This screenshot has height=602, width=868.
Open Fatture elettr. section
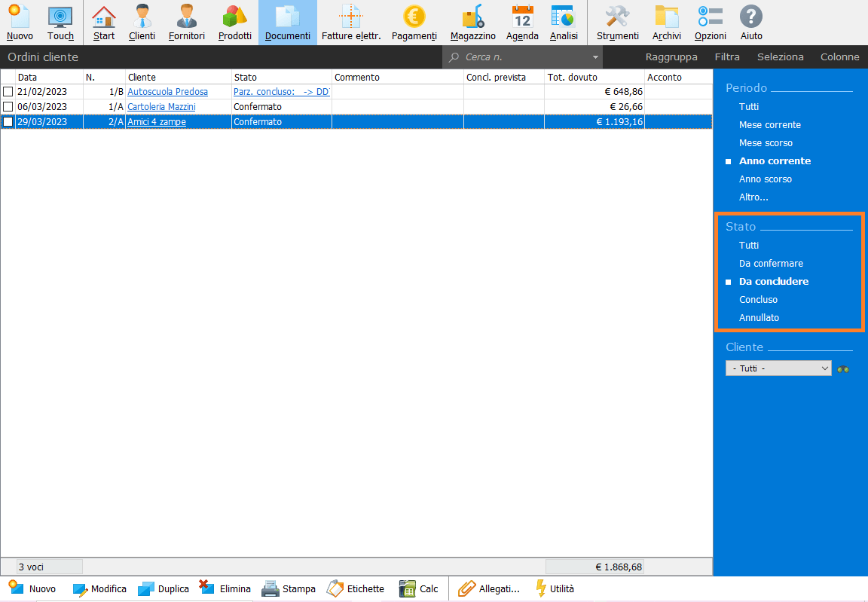351,23
